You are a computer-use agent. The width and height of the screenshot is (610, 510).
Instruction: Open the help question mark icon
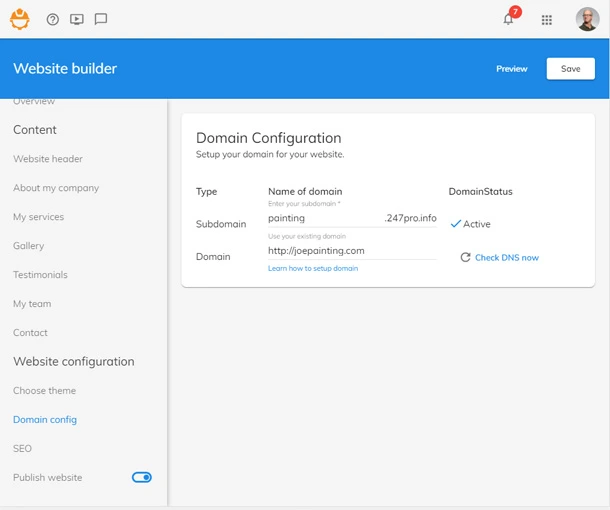point(53,19)
